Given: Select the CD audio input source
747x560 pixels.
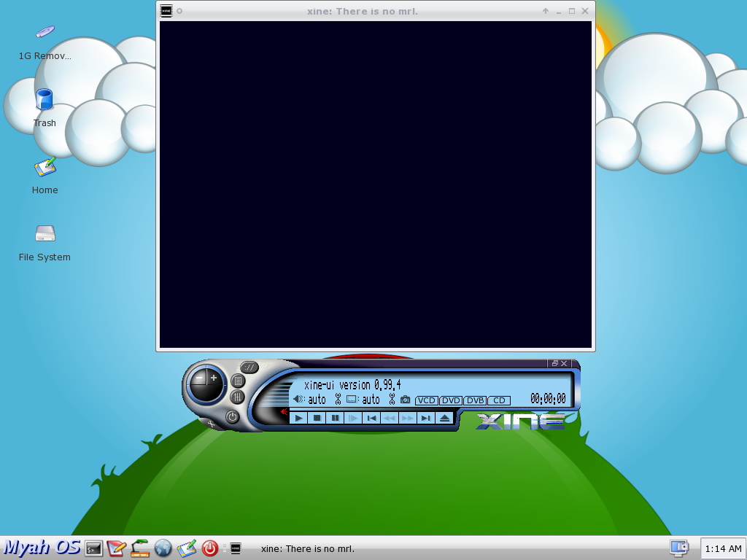Looking at the screenshot, I should point(499,400).
